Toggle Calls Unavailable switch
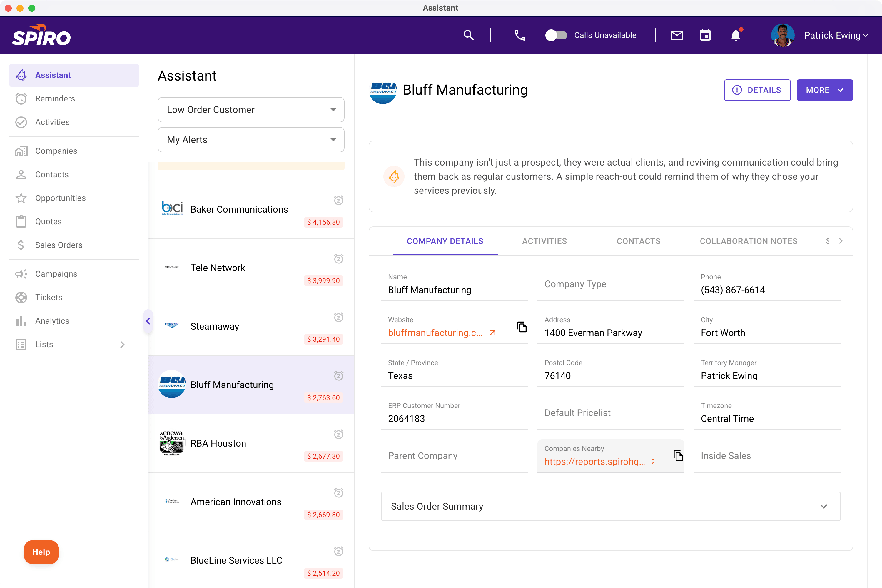Viewport: 882px width, 588px height. 556,35
